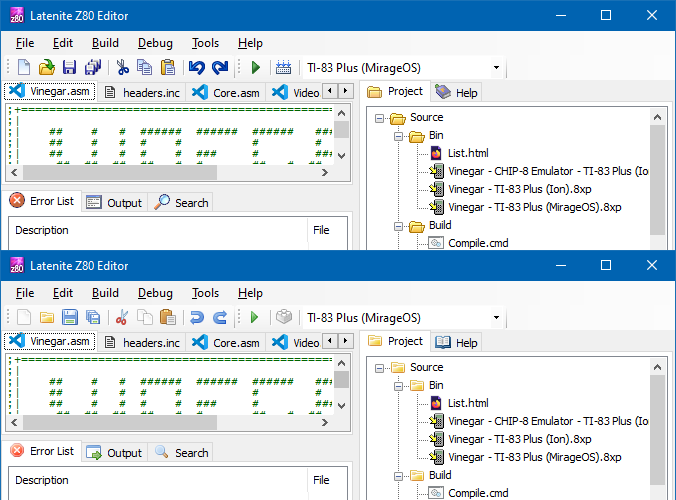
Task: Open TI-83 Plus dropdown in bottom window
Action: click(496, 318)
